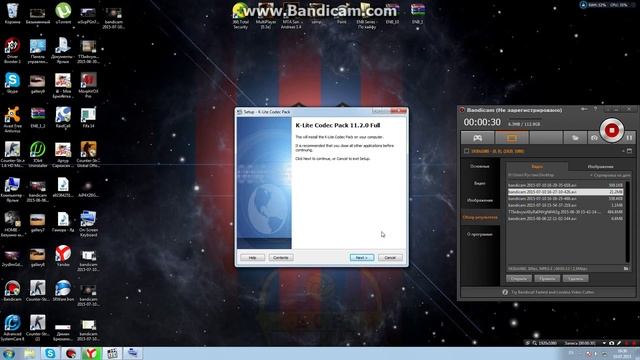Select highlighted bandicam .avi file of 21.2MB
The image size is (640, 360).
(x=565, y=192)
